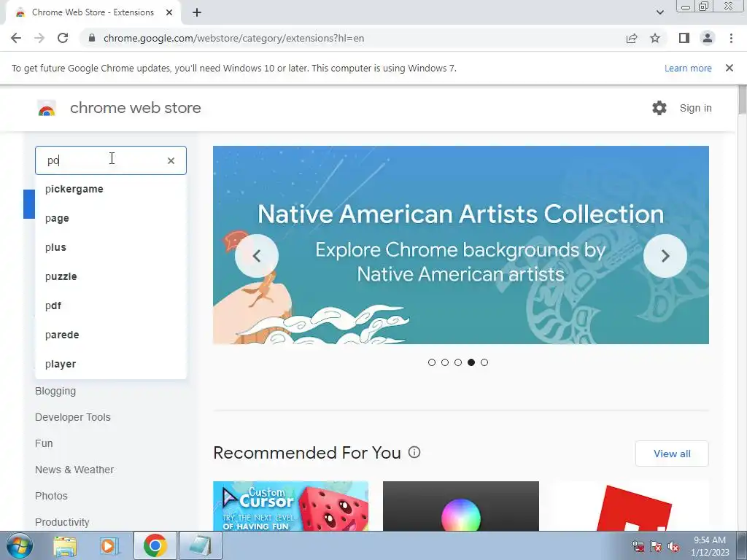This screenshot has width=747, height=560.
Task: Select fifth carousel dot
Action: [x=484, y=362]
